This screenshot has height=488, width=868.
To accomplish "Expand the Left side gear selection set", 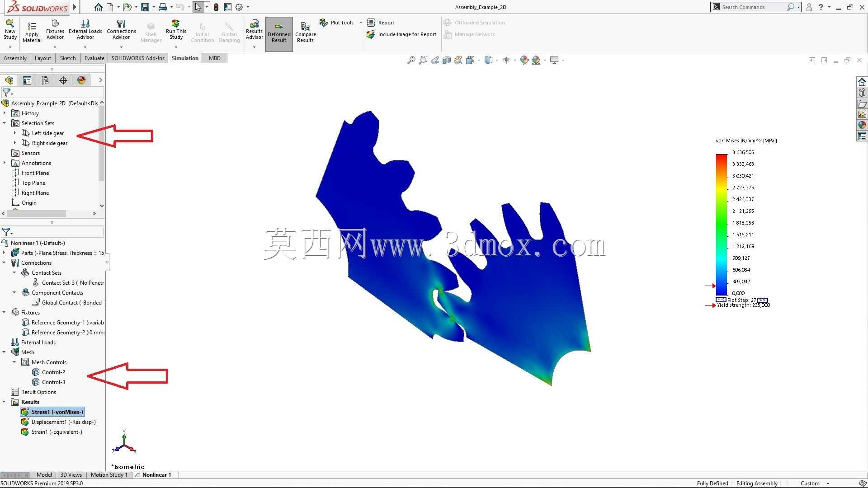I will [15, 133].
